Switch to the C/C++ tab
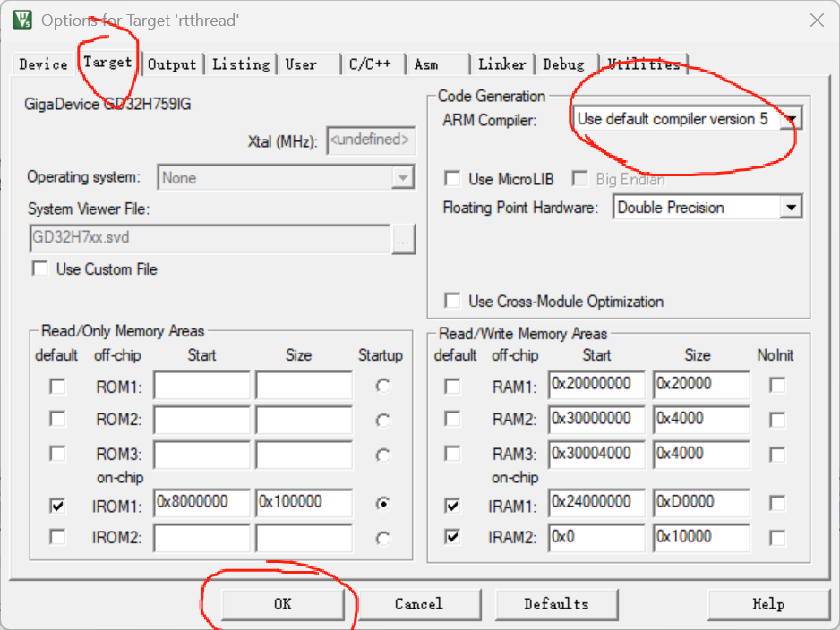This screenshot has width=840, height=630. point(372,64)
